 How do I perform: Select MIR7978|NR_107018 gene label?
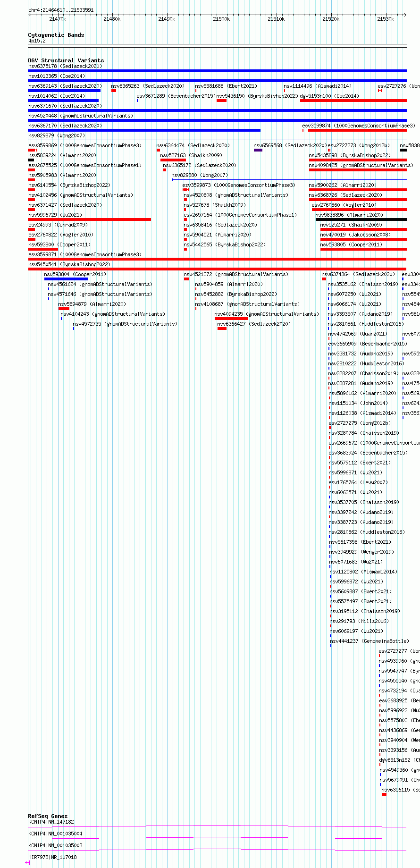coord(52,857)
